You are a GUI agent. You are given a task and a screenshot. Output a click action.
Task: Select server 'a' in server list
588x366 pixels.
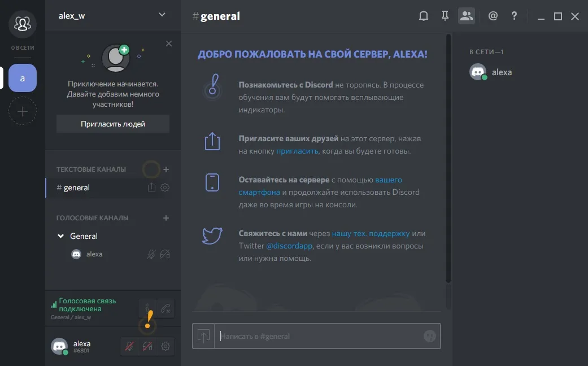pyautogui.click(x=23, y=78)
